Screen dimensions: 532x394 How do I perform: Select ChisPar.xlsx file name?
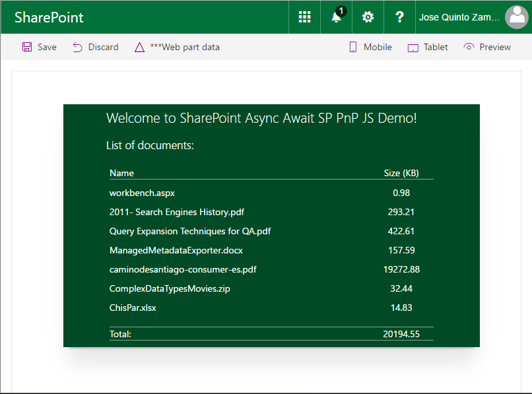point(133,308)
